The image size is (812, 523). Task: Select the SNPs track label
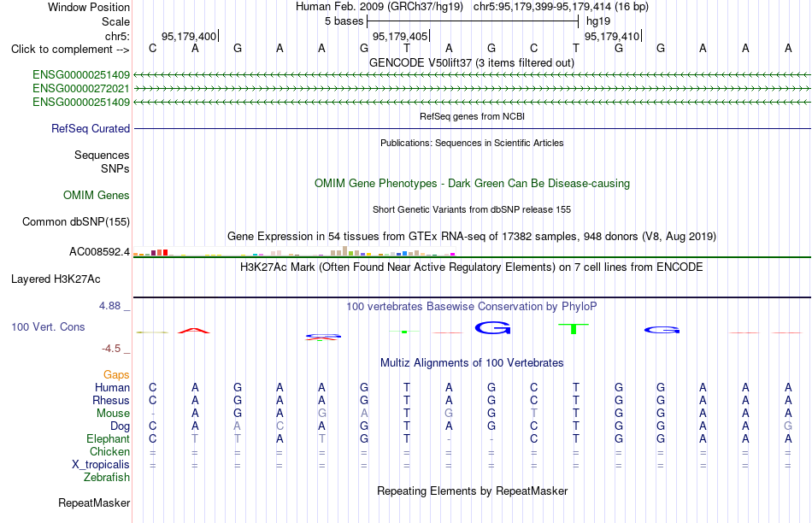click(x=115, y=169)
